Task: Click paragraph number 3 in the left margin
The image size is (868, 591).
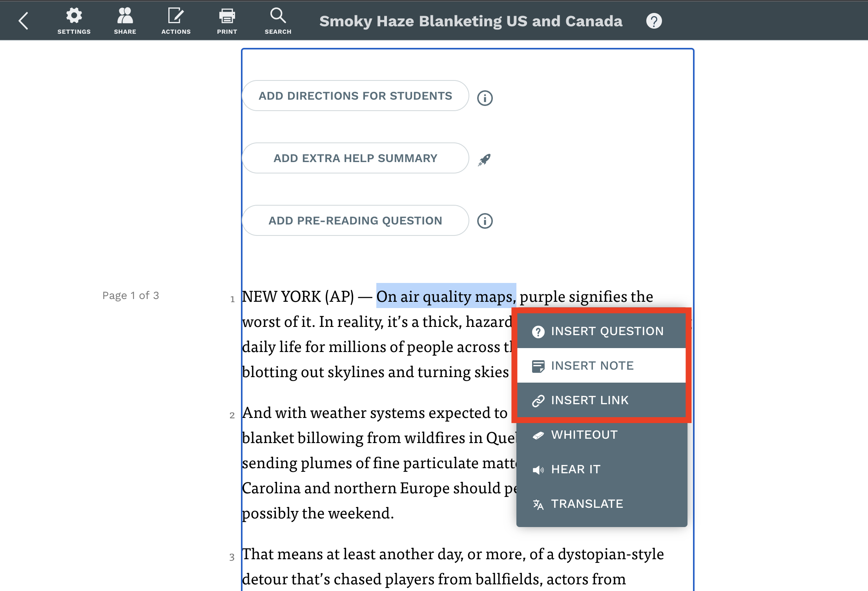Action: coord(232,557)
